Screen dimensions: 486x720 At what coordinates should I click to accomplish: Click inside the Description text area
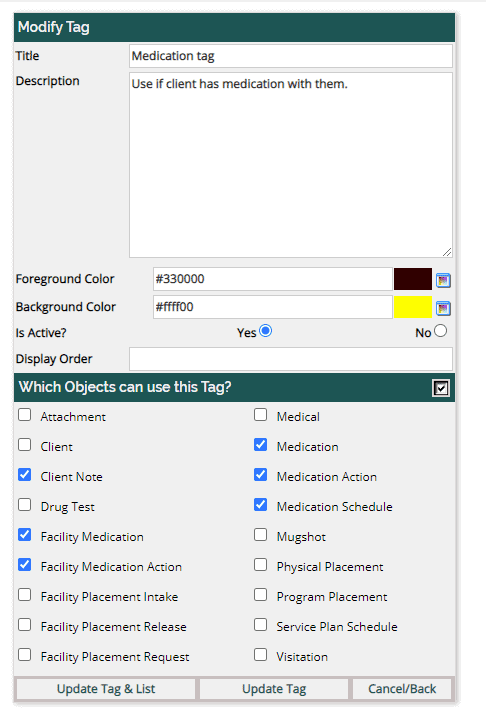(x=291, y=165)
